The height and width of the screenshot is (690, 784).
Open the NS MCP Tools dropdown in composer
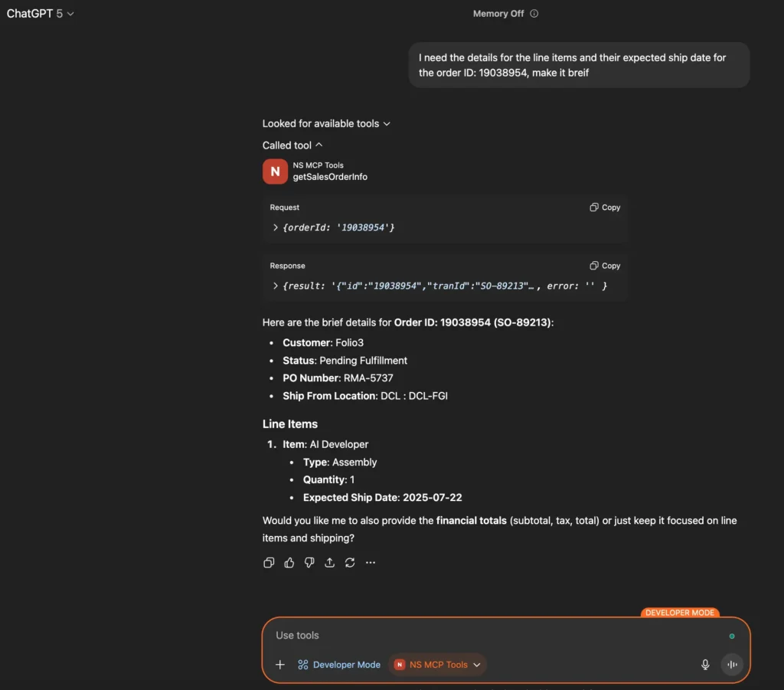[x=438, y=665]
